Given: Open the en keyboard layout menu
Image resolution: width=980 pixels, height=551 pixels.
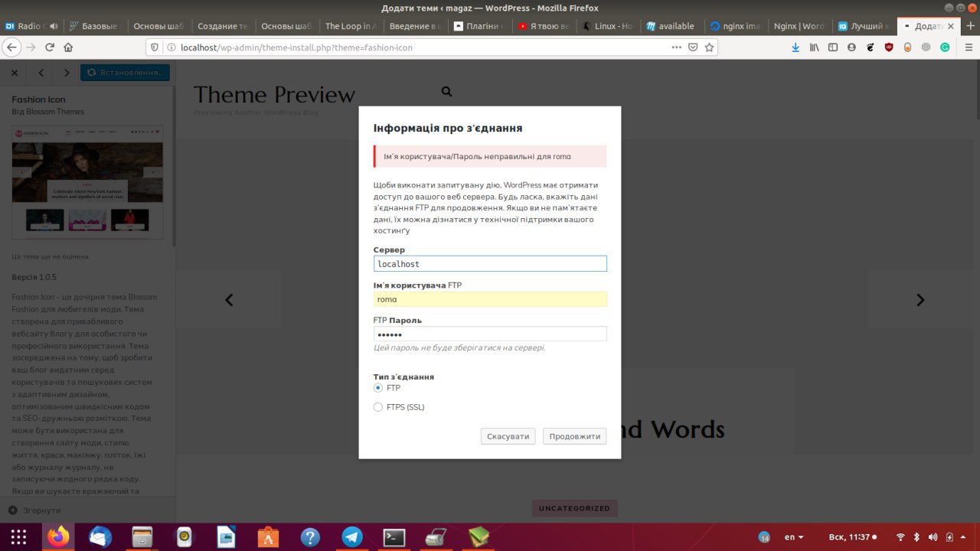Looking at the screenshot, I should point(794,537).
